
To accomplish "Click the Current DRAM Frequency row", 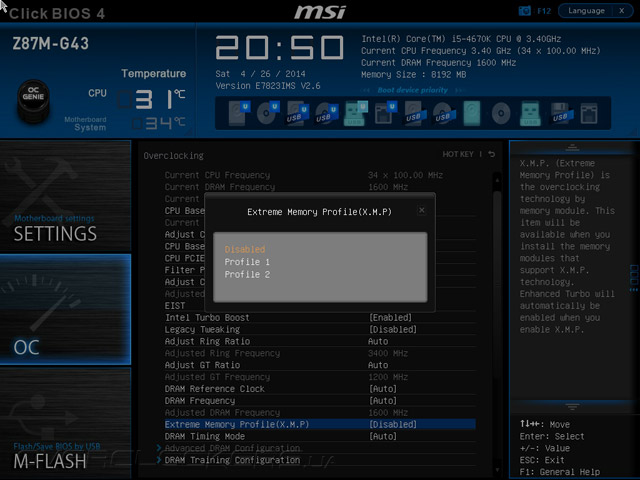I will [320, 187].
